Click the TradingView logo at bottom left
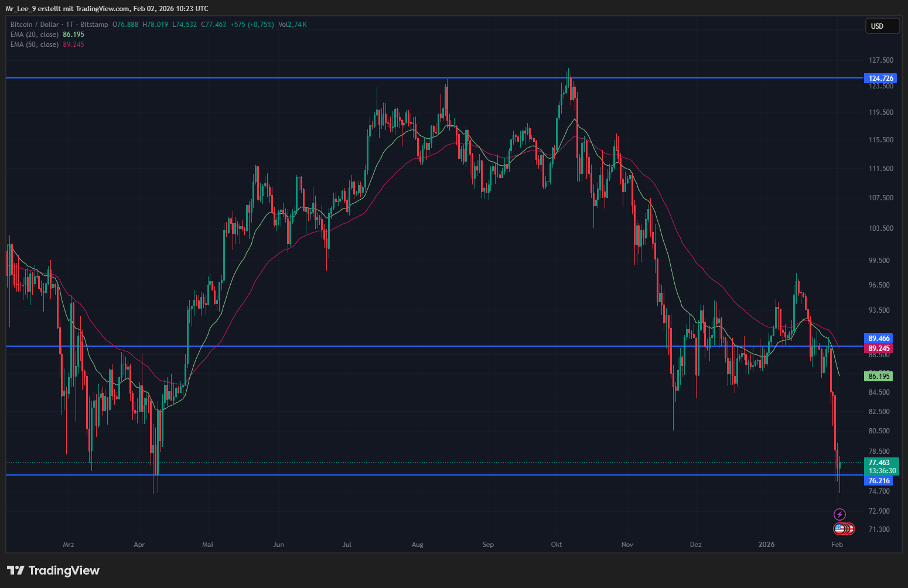This screenshot has width=908, height=588. coord(53,570)
